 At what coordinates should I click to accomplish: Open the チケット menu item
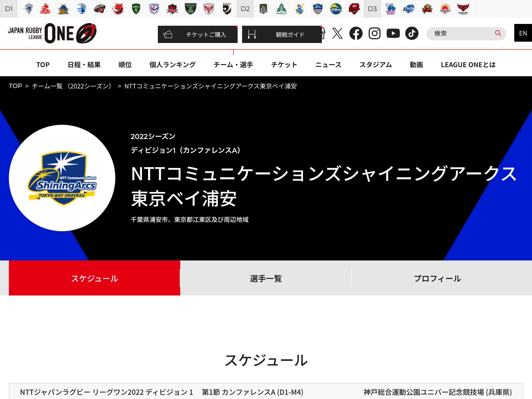(284, 65)
